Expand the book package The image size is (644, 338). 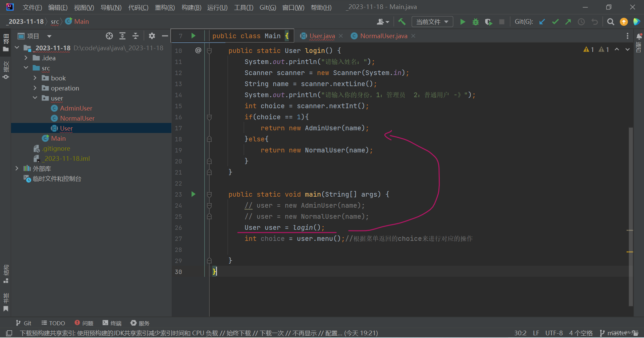(35, 78)
